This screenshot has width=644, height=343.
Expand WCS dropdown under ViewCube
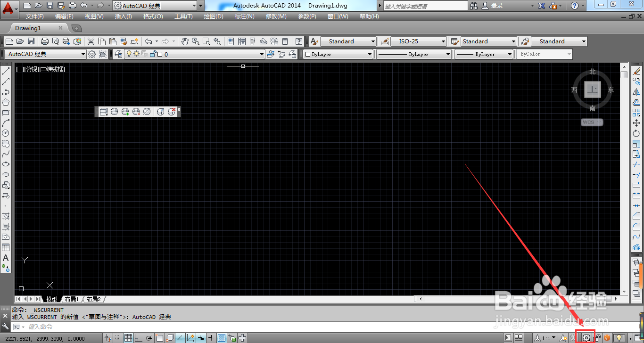pos(600,122)
